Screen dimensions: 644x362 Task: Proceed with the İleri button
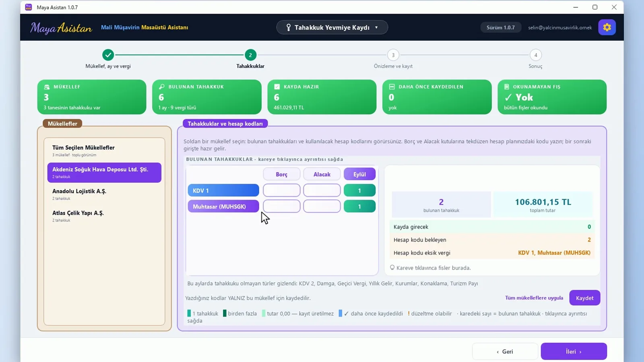click(574, 352)
